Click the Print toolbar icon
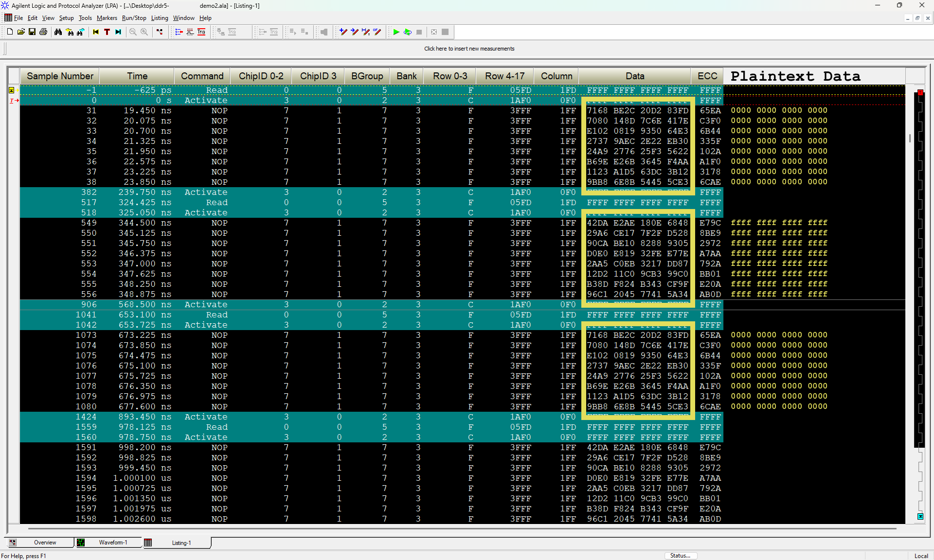The height and width of the screenshot is (560, 934). [43, 32]
